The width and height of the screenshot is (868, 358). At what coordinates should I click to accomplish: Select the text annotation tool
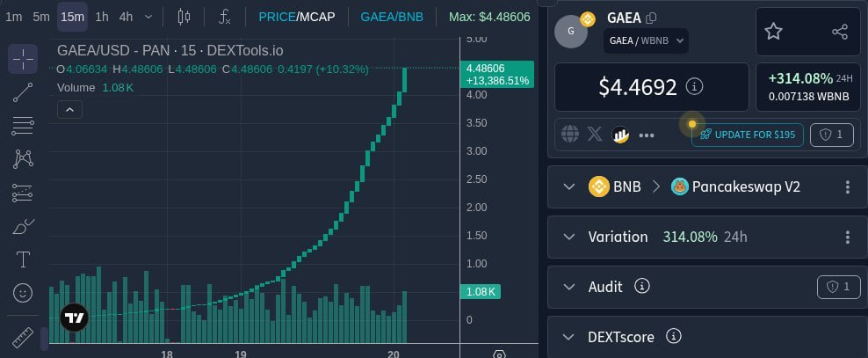click(23, 259)
